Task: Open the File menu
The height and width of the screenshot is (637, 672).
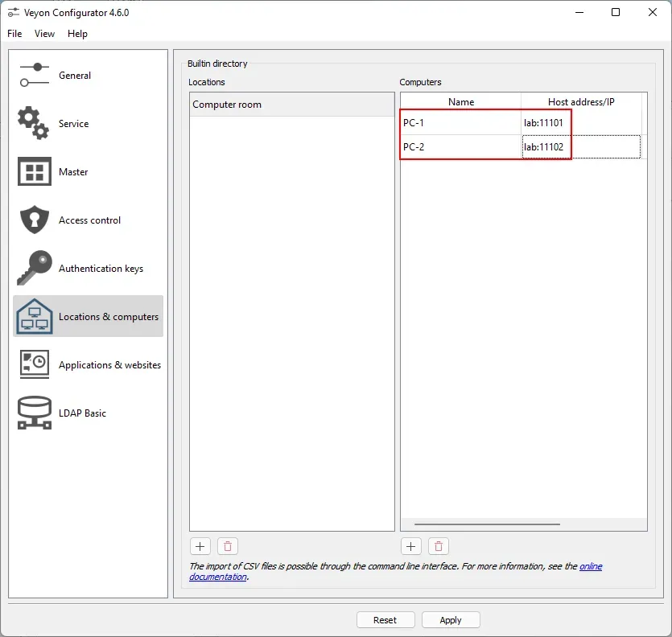Action: coord(14,34)
